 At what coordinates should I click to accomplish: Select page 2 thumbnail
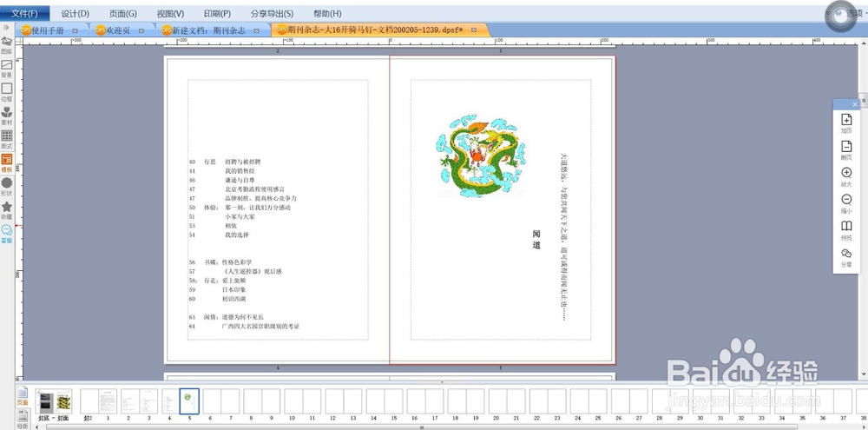(130, 401)
